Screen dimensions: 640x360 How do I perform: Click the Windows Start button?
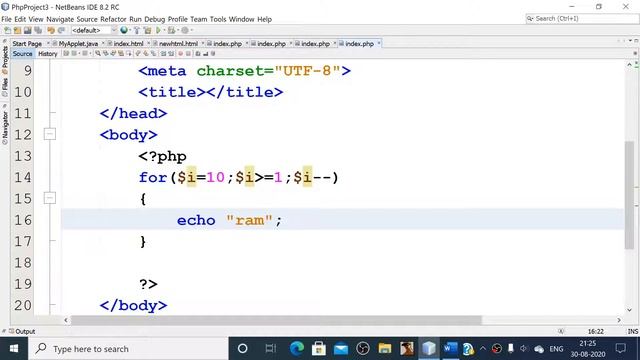click(x=14, y=349)
